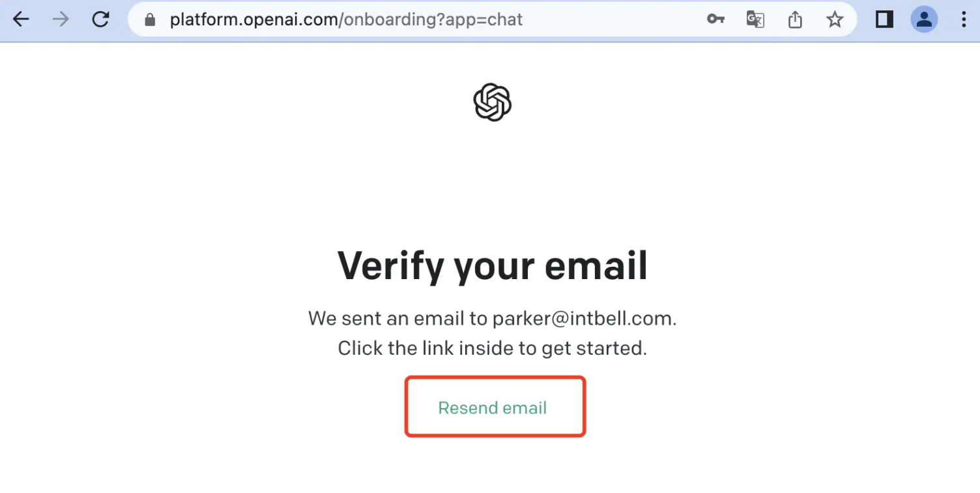
Task: Open the three-dot Chrome menu
Action: [x=964, y=20]
